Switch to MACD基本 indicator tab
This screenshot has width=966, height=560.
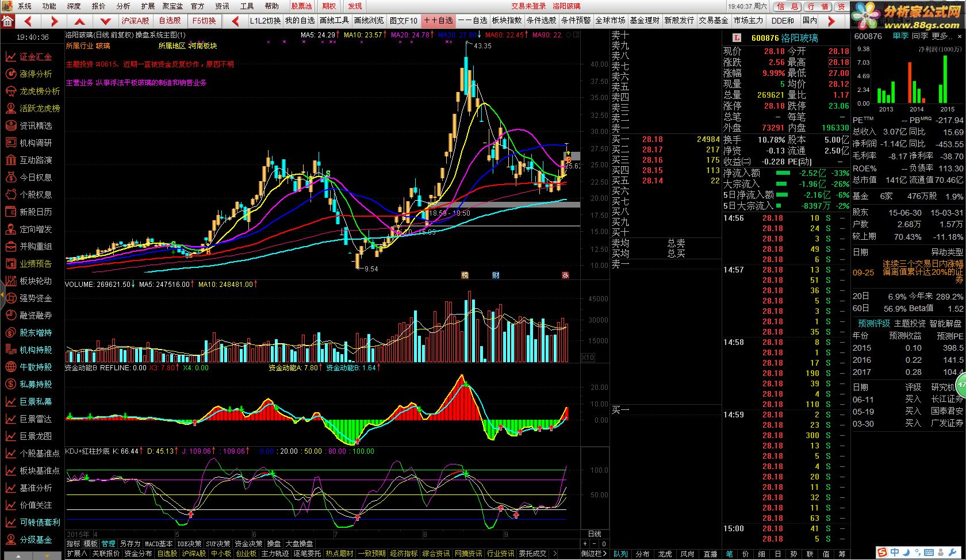click(159, 544)
